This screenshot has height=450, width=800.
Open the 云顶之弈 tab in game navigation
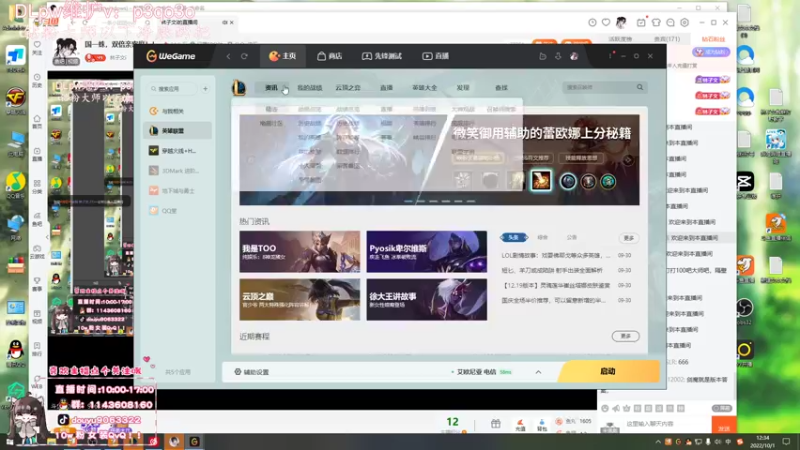point(348,88)
